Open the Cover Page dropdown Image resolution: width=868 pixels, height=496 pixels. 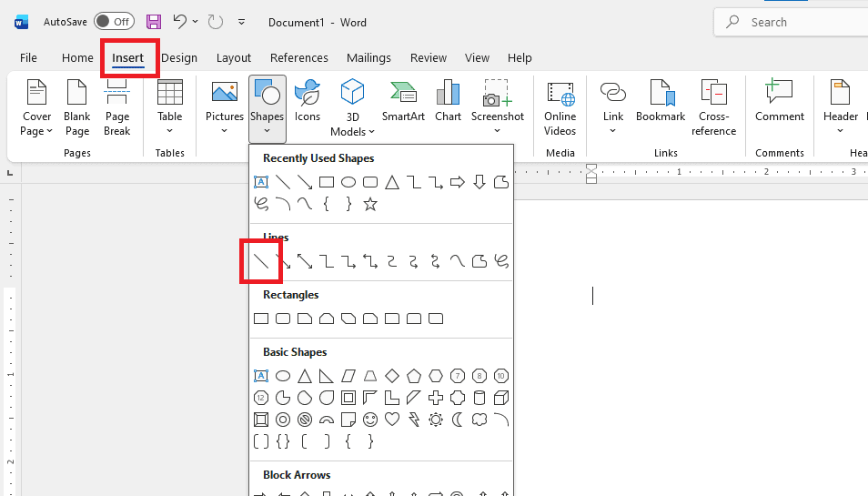(x=36, y=108)
